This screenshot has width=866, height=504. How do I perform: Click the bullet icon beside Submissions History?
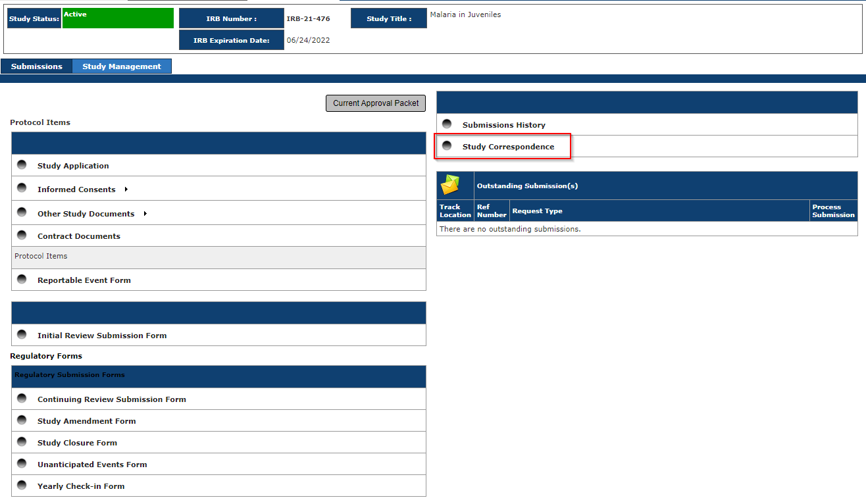[x=447, y=124]
